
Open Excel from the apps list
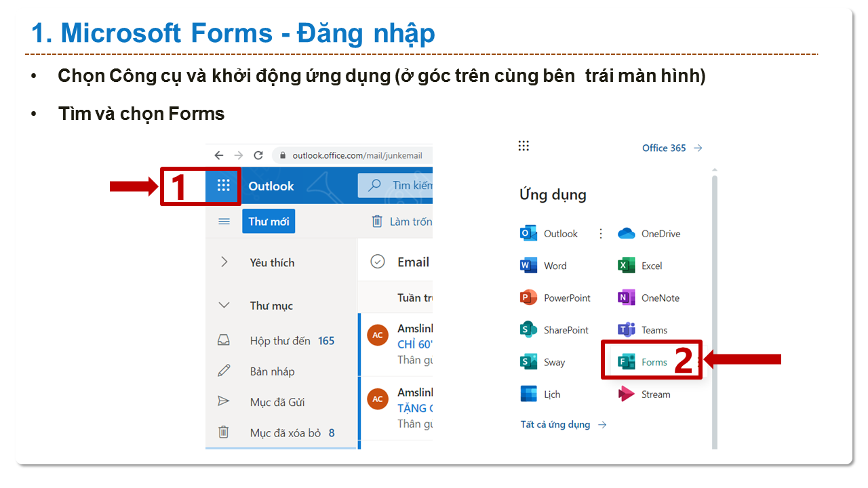pos(640,266)
